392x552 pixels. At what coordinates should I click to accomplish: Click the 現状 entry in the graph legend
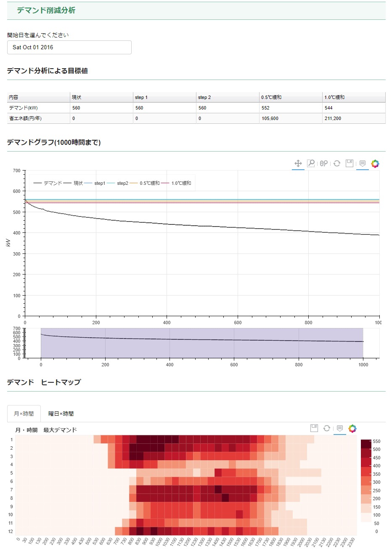pyautogui.click(x=73, y=183)
